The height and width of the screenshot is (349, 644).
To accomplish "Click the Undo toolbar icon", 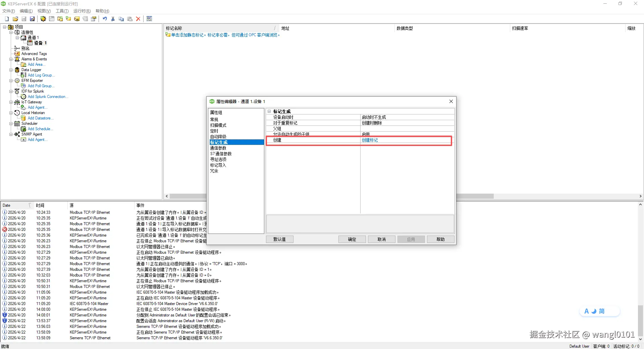I will [x=105, y=19].
